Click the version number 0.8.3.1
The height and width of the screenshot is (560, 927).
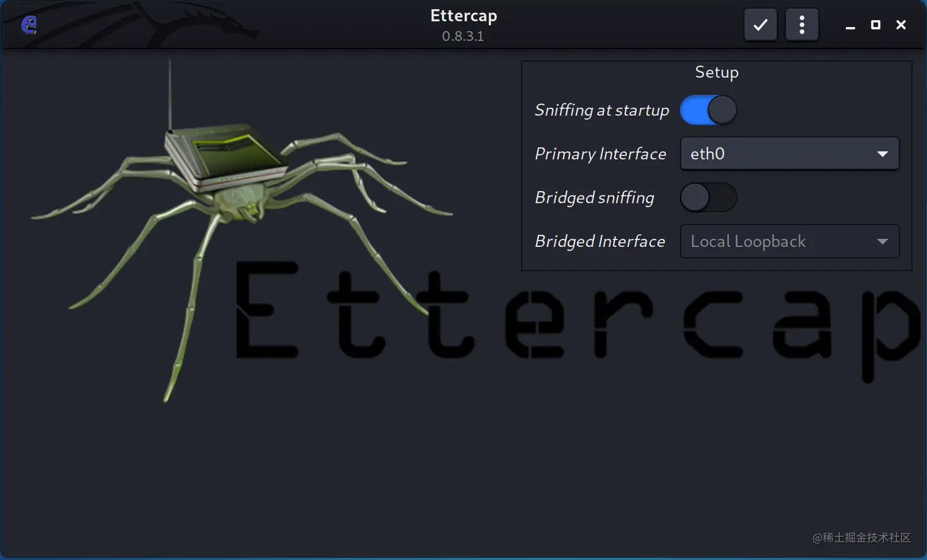463,36
